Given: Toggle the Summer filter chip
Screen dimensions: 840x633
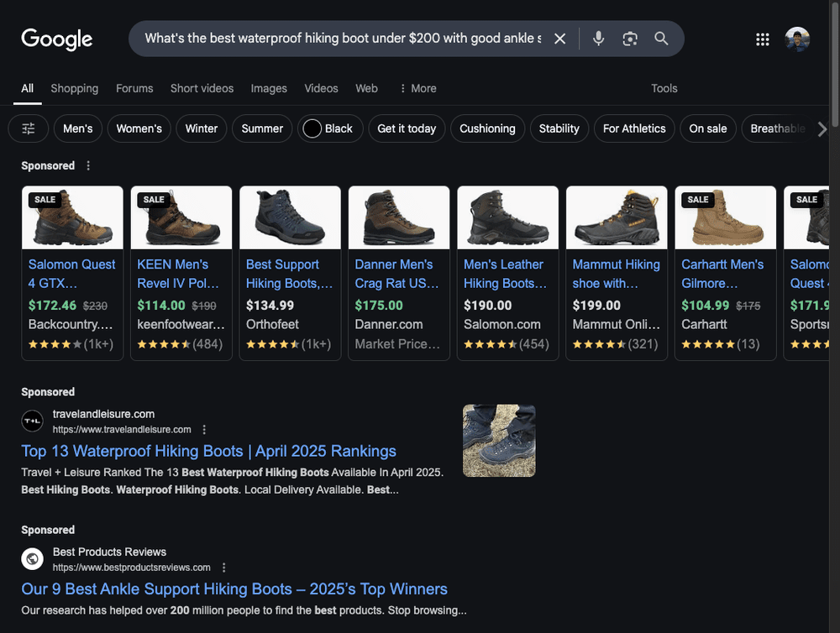Looking at the screenshot, I should click(x=262, y=128).
